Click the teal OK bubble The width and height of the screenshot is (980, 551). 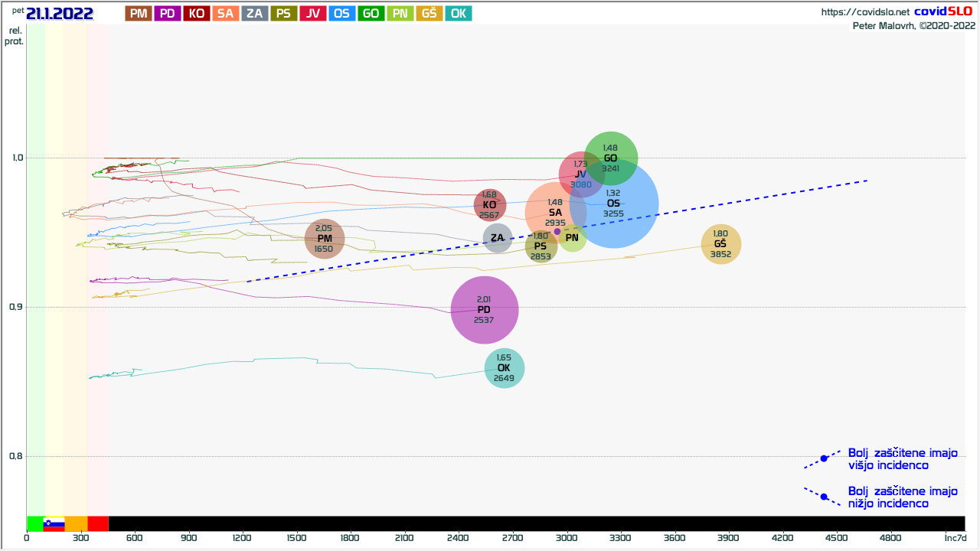click(x=504, y=368)
